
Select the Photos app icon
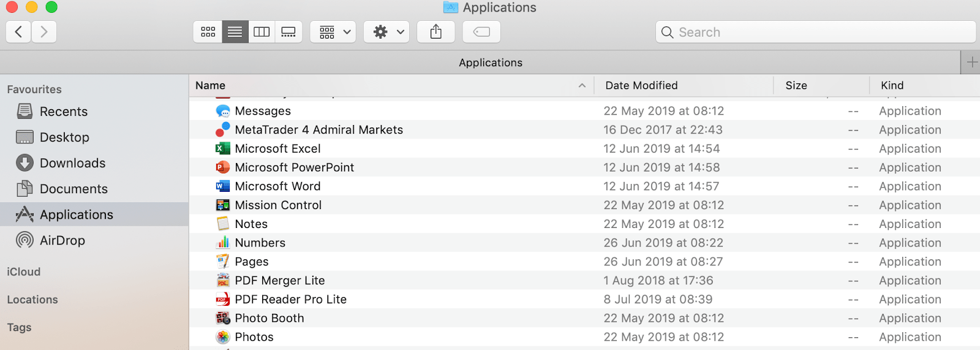[x=223, y=337]
